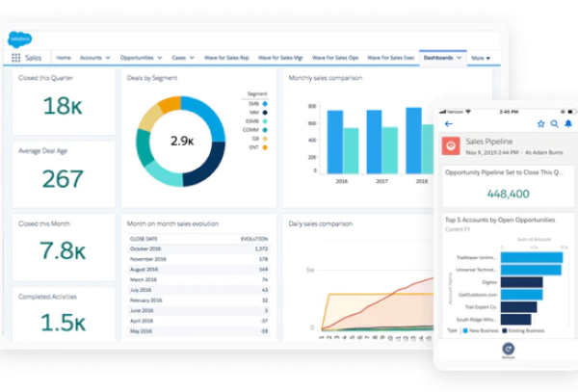Select the October 2016 table row
Screen dimensions: 578x392
tap(198, 249)
